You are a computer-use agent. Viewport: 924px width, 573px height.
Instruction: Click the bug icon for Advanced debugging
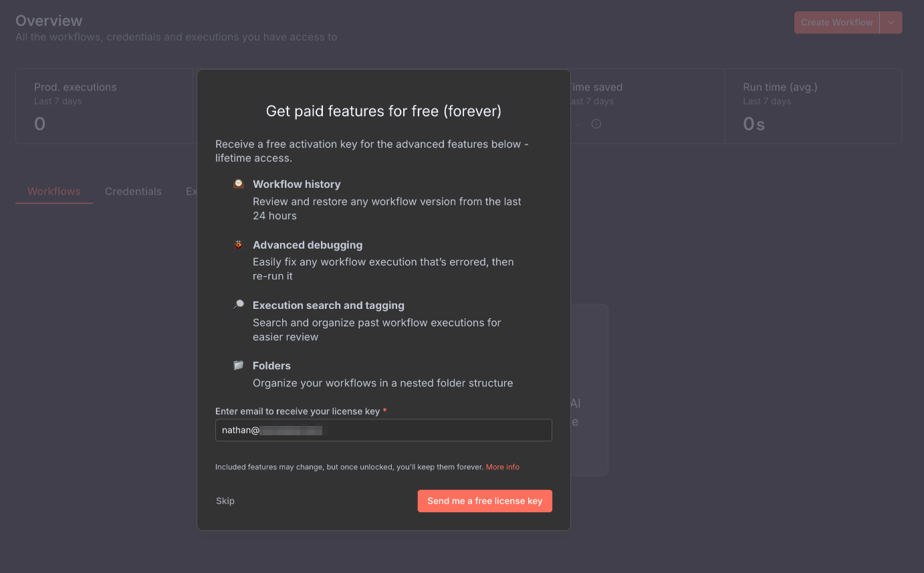[x=239, y=245]
